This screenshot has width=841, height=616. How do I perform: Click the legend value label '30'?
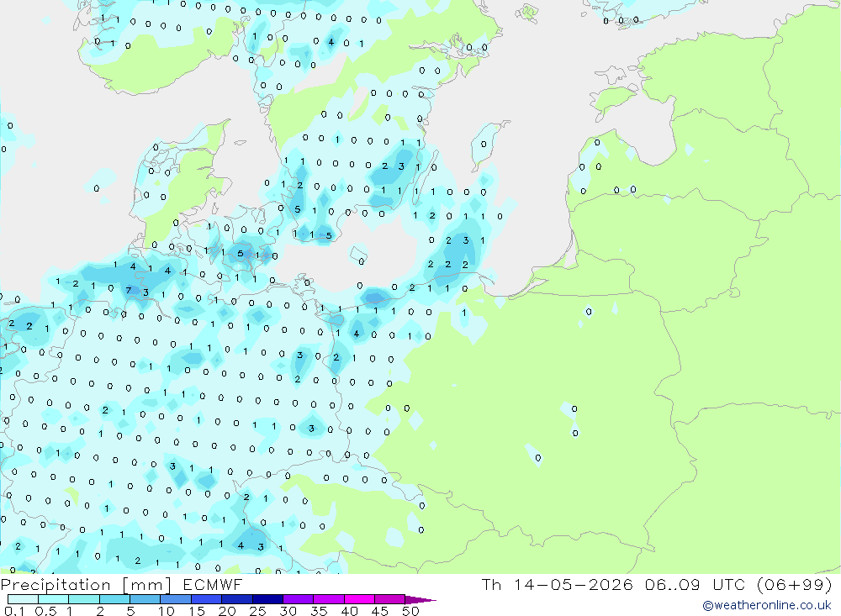[288, 611]
